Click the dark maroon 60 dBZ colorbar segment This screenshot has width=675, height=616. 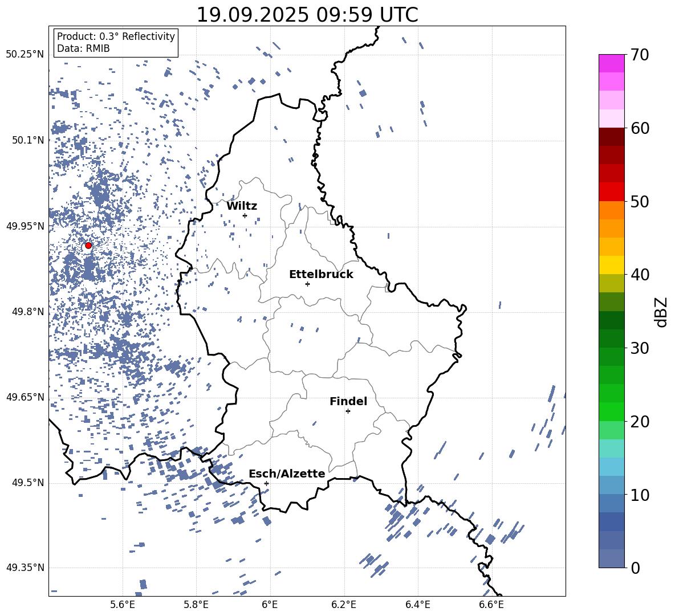point(611,137)
